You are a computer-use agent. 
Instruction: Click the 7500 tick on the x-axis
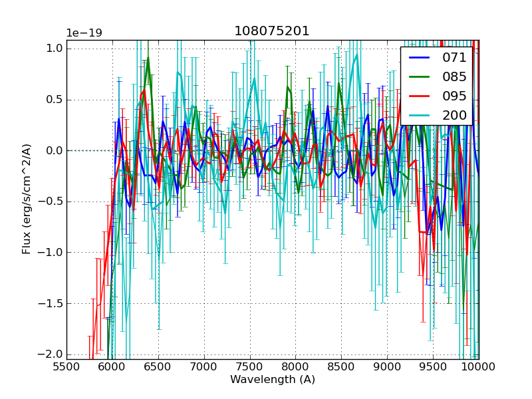pos(250,367)
